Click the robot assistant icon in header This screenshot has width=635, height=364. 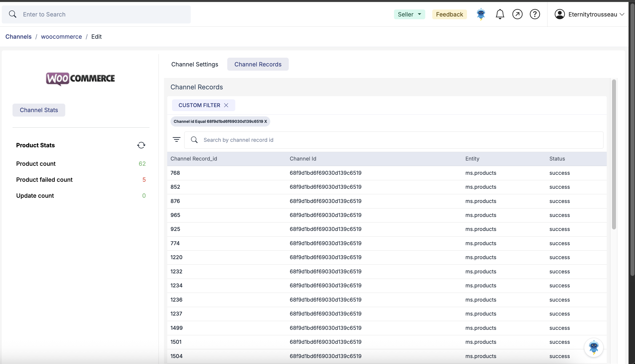tap(481, 14)
